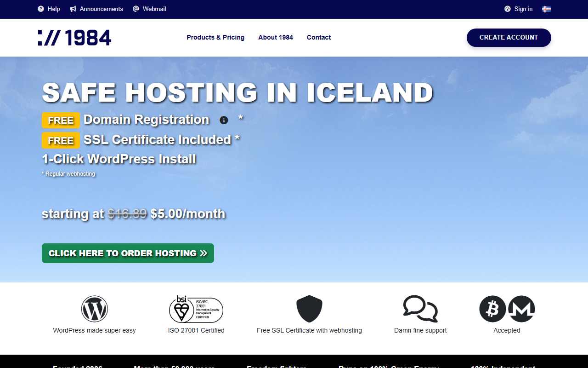Click the '1-Click WordPress Install' text
Screen dimensions: 588x368
pyautogui.click(x=119, y=159)
